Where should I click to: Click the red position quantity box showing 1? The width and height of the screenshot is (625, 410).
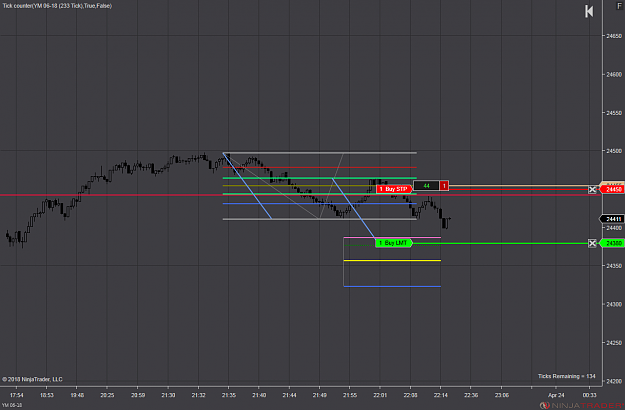coord(444,186)
